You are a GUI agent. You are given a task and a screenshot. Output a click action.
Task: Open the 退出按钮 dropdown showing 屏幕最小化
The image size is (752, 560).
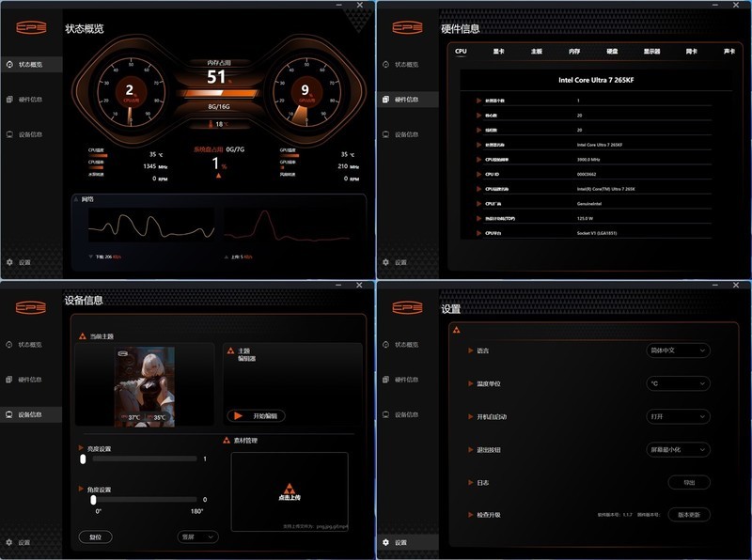[x=678, y=450]
